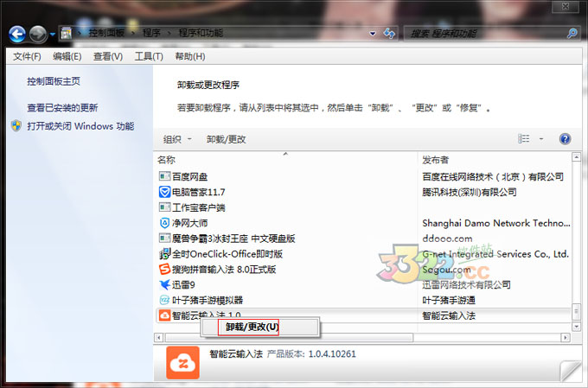
Task: Choose 卸载/更改(U) in context menu
Action: (x=259, y=328)
